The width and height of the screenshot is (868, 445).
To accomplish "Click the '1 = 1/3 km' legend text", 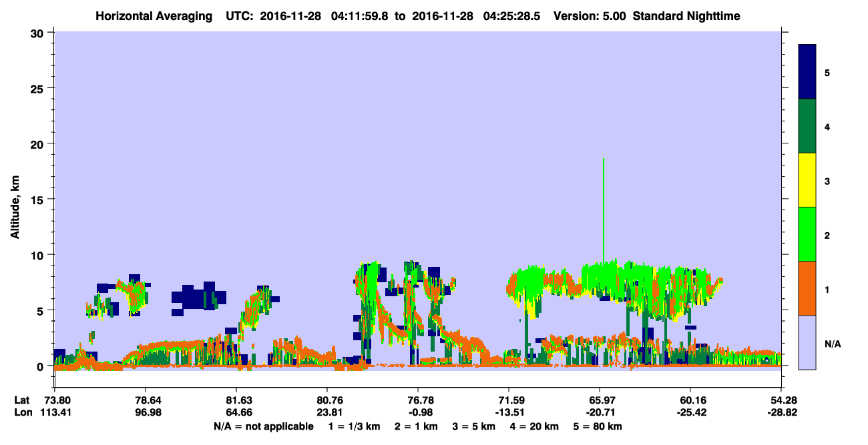I will point(354,426).
